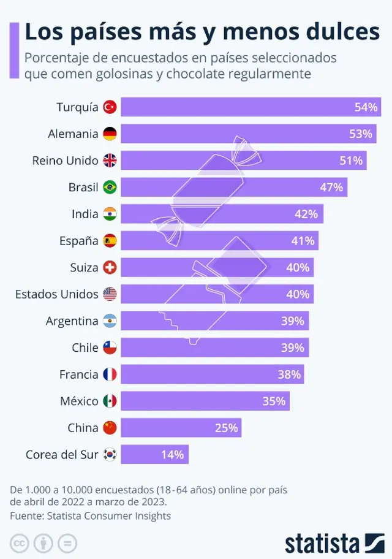Screen dimensions: 392x559
Task: Click the Statista logo
Action: [x=334, y=542]
